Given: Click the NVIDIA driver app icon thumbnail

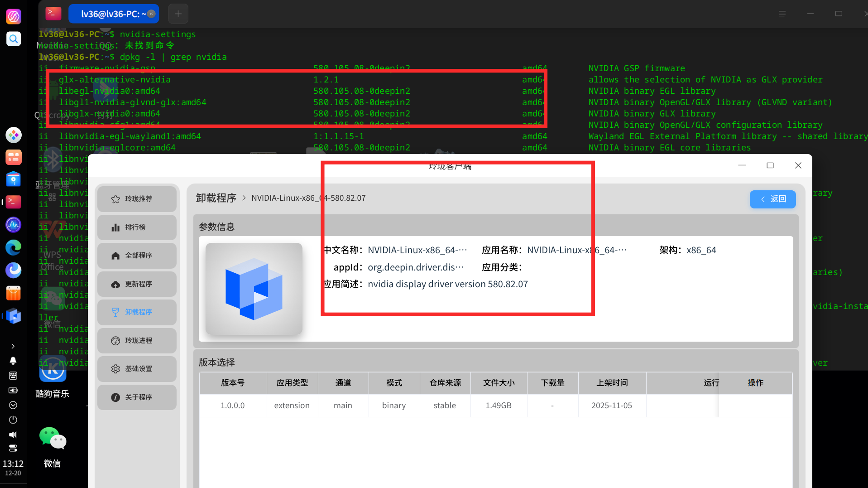Looking at the screenshot, I should coord(254,289).
